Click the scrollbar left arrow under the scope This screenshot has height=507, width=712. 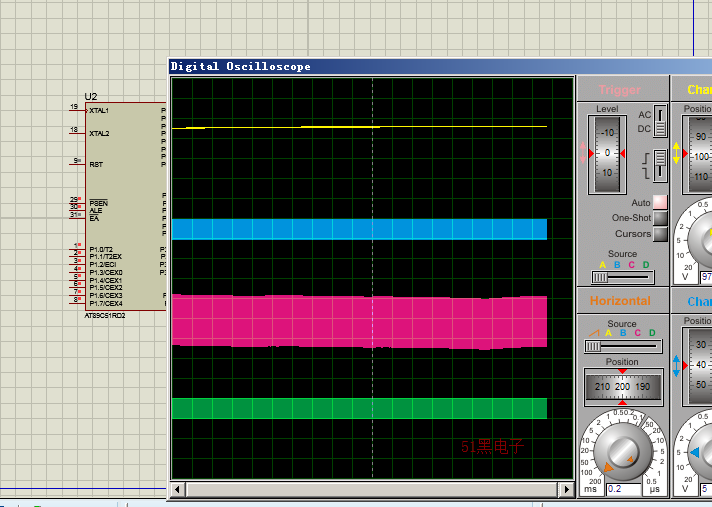point(177,489)
